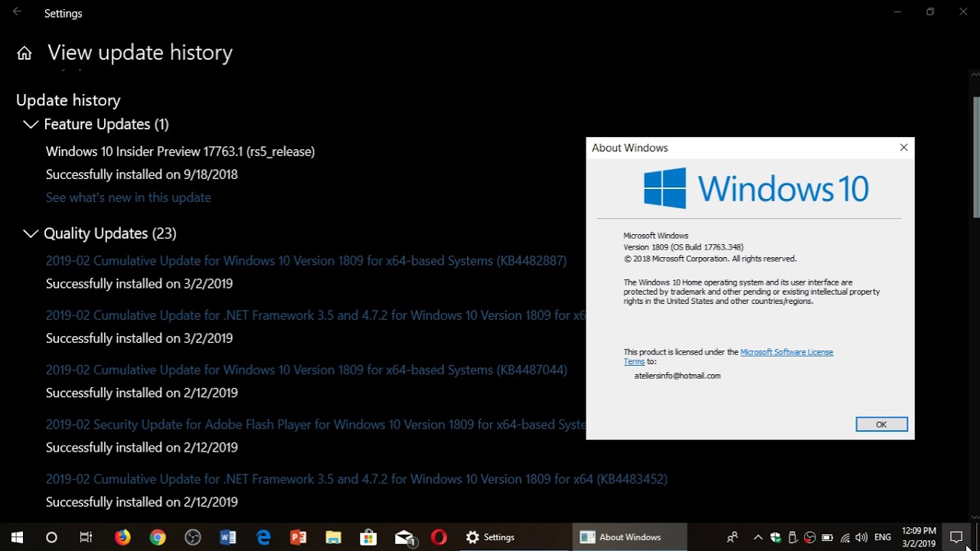Open Windows Security tray icon
This screenshot has height=551, width=980.
[776, 537]
